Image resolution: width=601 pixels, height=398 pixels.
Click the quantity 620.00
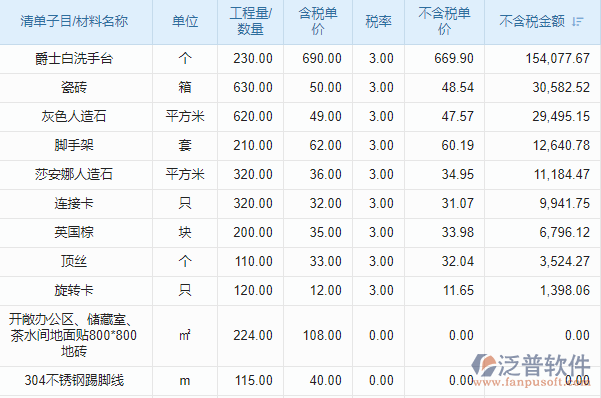pyautogui.click(x=253, y=117)
